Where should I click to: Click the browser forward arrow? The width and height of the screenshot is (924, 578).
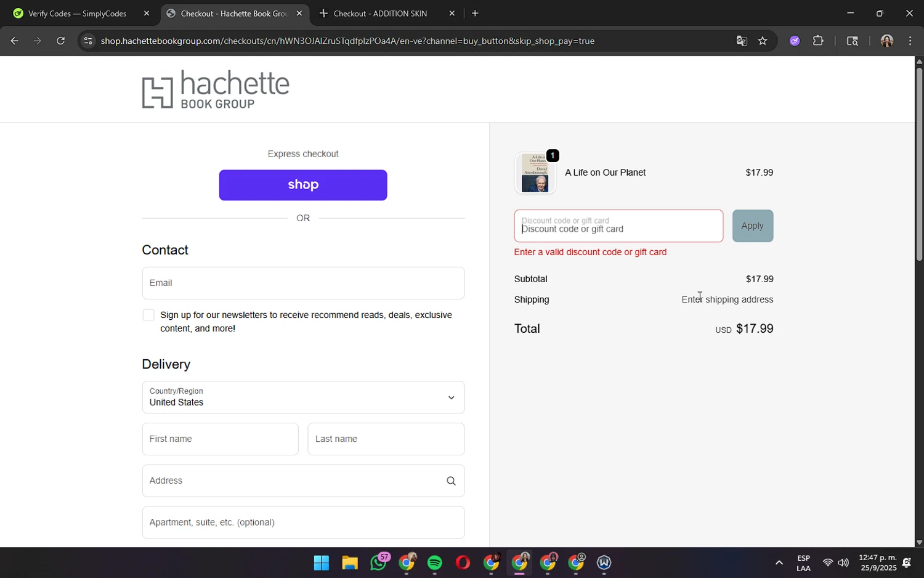37,41
